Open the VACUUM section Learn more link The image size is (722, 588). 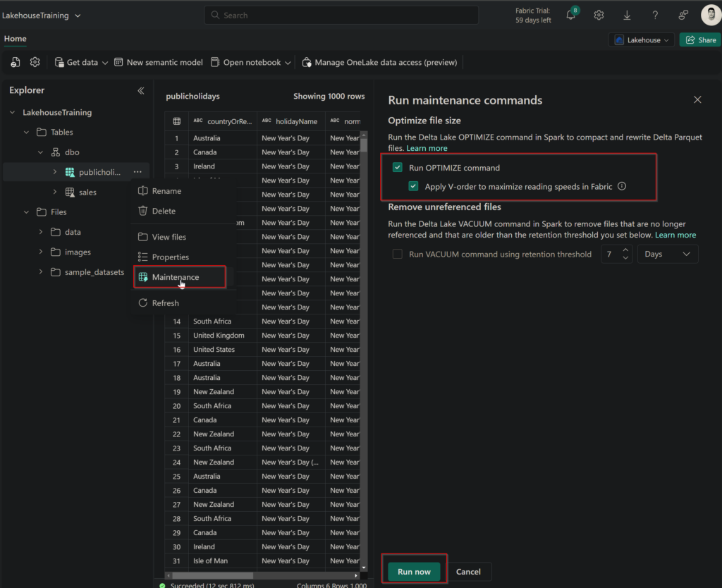click(x=675, y=235)
